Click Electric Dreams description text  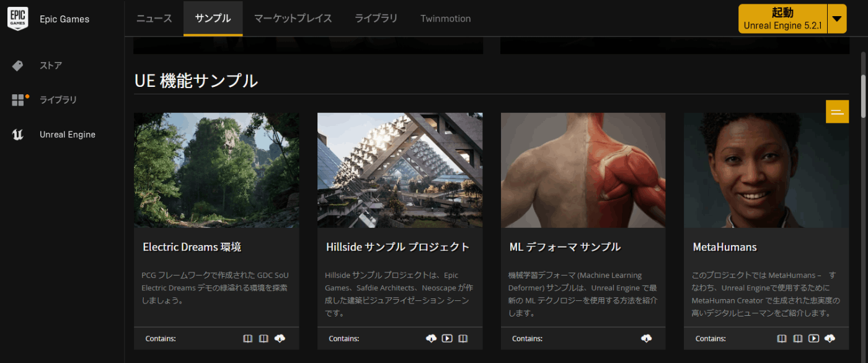pos(215,288)
